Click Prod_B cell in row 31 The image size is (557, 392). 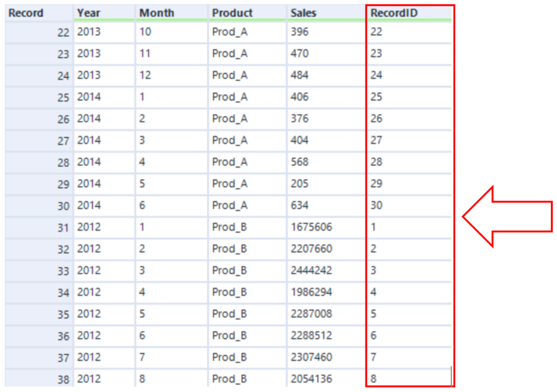click(247, 227)
